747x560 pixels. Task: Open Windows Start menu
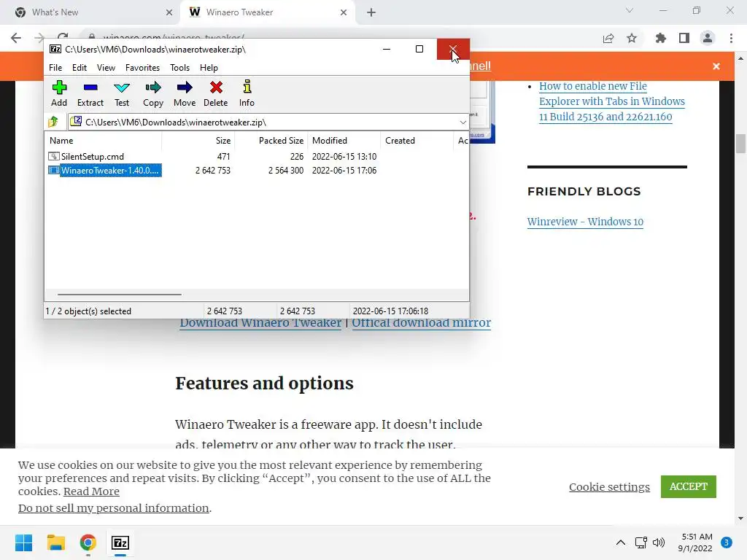point(23,542)
